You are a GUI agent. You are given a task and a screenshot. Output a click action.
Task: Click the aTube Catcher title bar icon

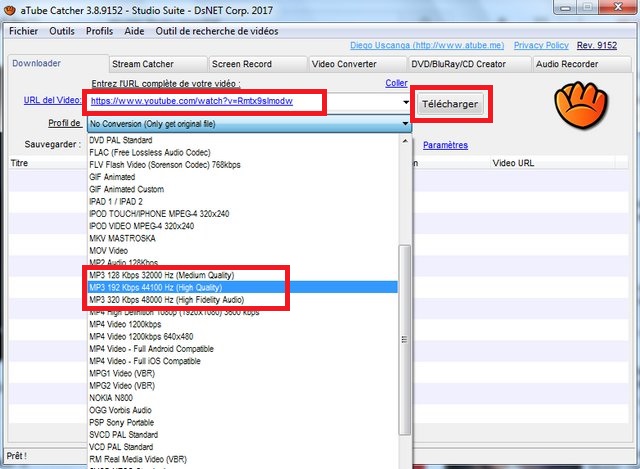click(x=9, y=10)
